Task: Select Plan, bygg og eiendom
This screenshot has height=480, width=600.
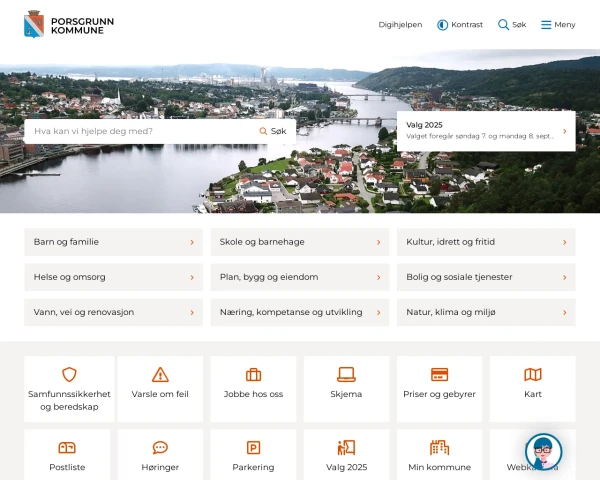Action: pos(299,277)
